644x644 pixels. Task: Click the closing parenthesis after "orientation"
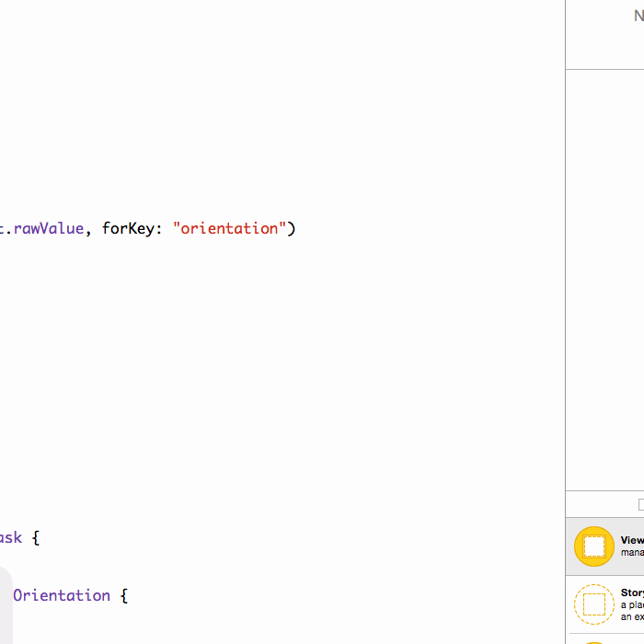[292, 228]
